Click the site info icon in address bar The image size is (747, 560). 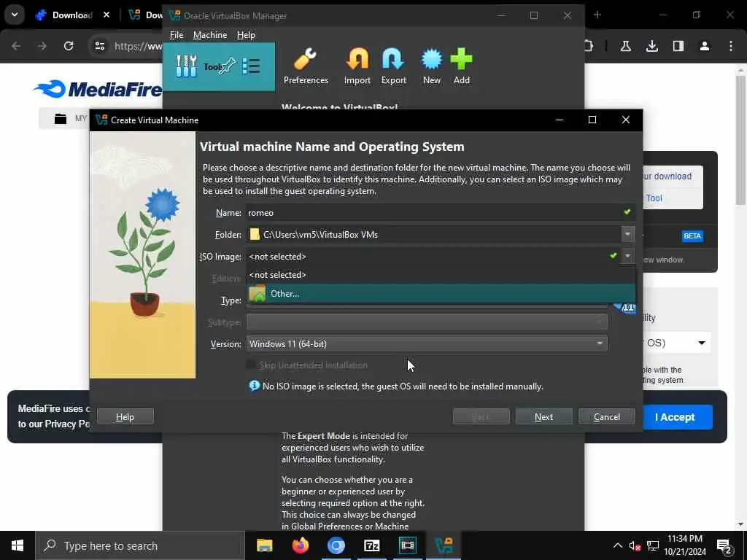point(99,46)
